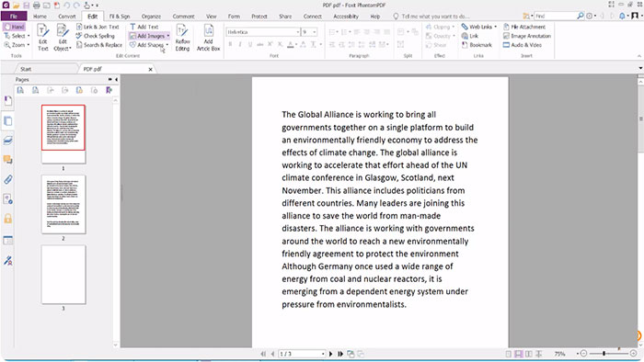Expand the Add Images dropdown arrow

tap(167, 36)
